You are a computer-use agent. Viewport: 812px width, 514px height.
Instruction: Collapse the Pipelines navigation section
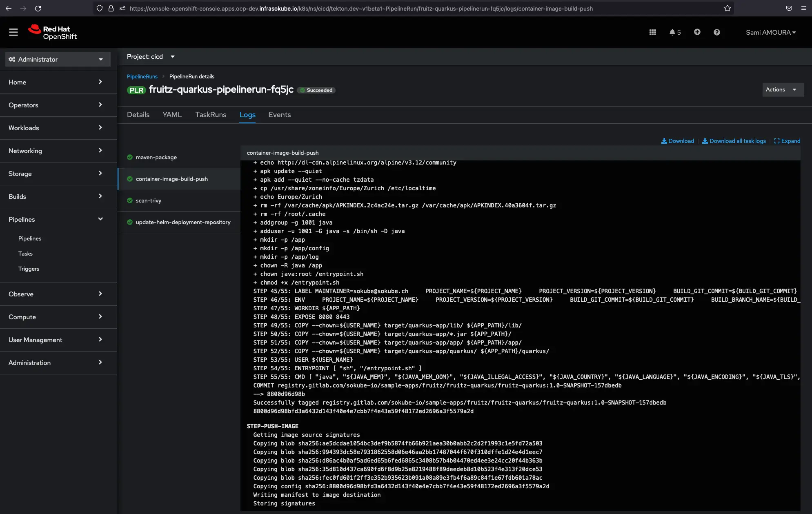point(58,219)
